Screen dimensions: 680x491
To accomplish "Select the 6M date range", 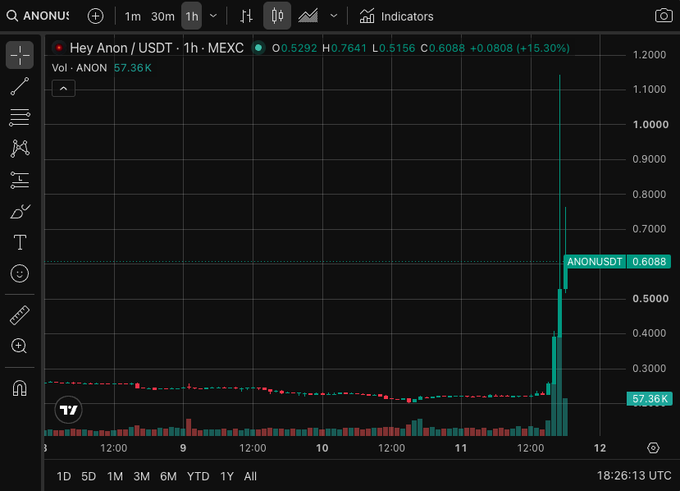I will tap(168, 476).
